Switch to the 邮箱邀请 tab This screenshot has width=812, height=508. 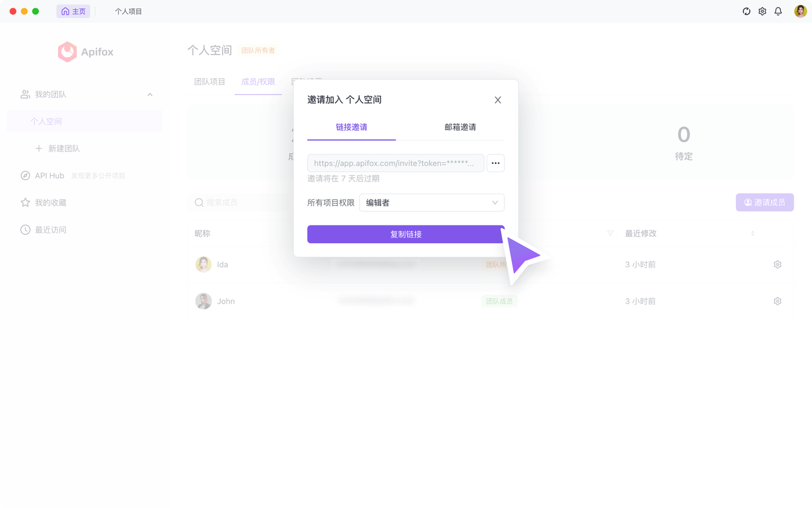(460, 127)
